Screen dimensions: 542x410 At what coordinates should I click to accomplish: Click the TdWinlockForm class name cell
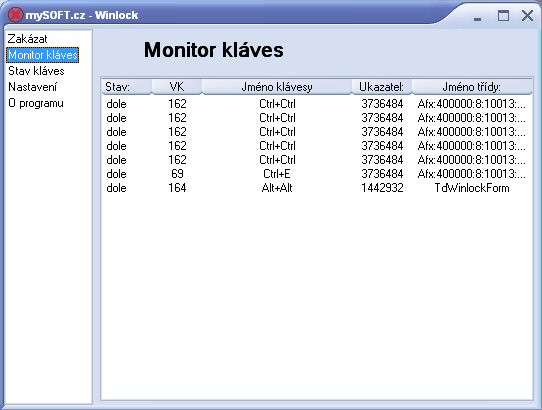[471, 188]
